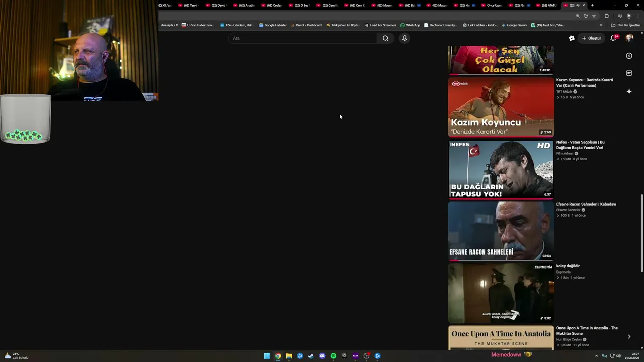Zoom control magnifier in the address bar
Viewport: 644px width, 362px height.
click(578, 16)
